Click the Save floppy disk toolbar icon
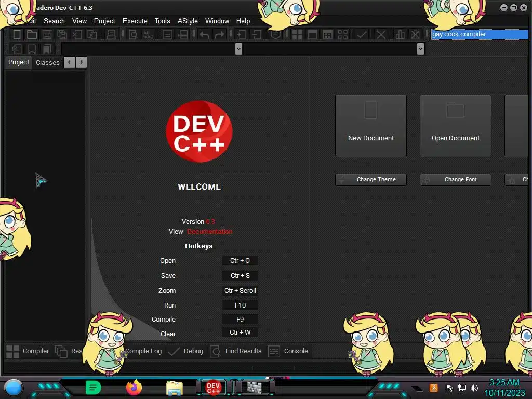Screen dimensions: 532x399 click(47, 34)
